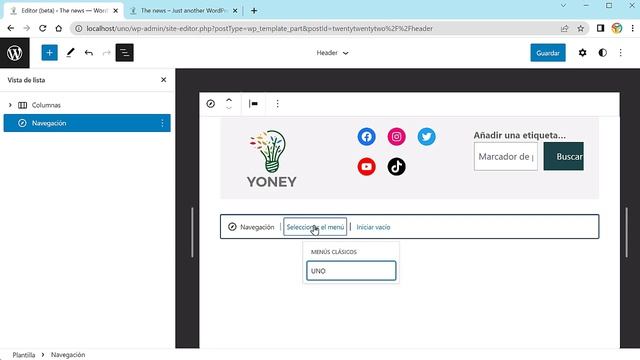The width and height of the screenshot is (640, 360).
Task: Go to browser home page
Action: (58, 28)
